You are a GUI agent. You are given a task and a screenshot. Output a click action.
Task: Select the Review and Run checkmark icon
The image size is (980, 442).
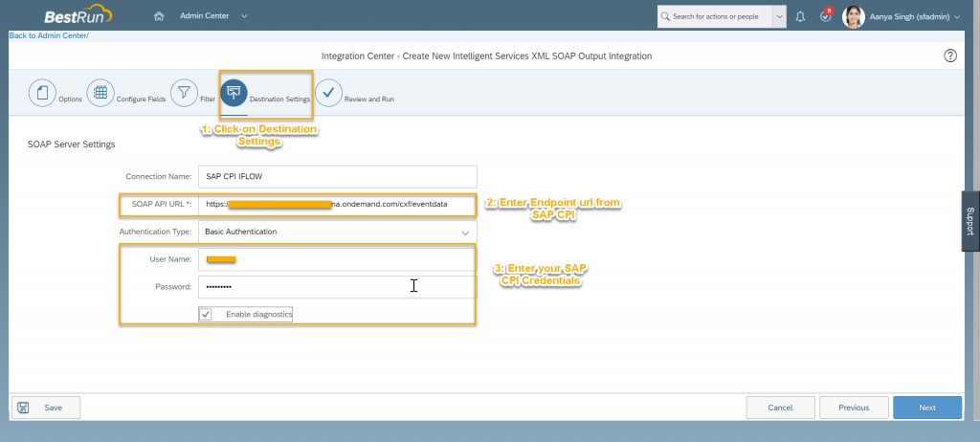coord(329,93)
